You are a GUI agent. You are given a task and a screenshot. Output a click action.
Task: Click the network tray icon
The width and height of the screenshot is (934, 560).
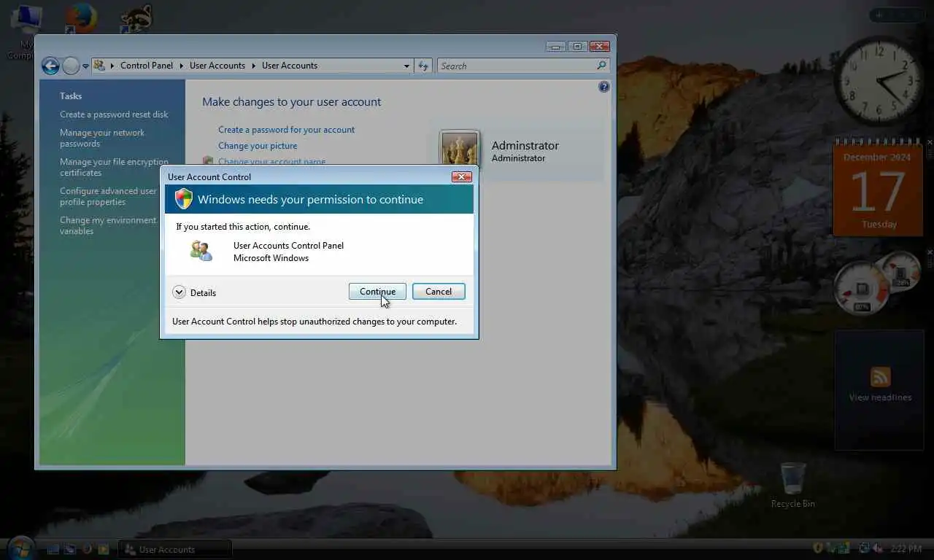pos(865,548)
